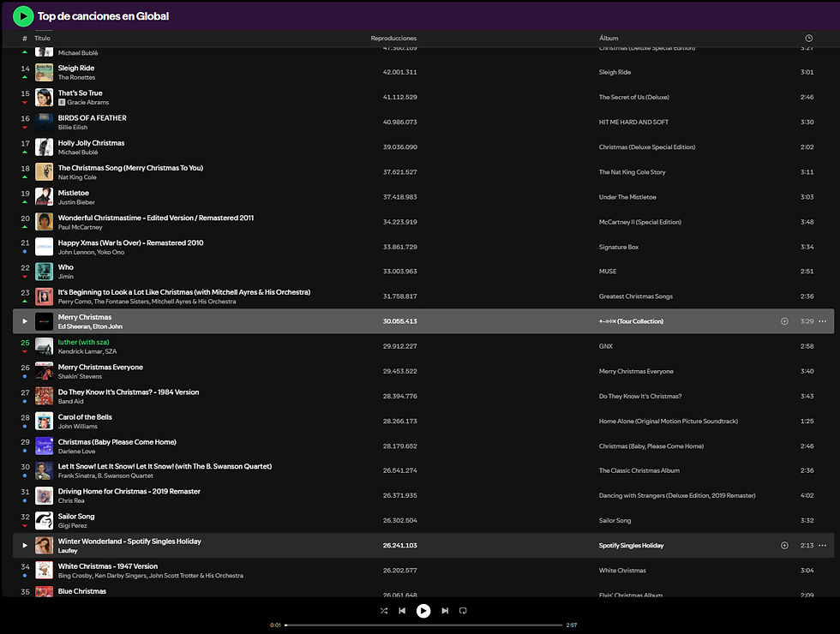The height and width of the screenshot is (634, 840).
Task: Click the Who by Jimin cover art
Action: click(x=44, y=272)
